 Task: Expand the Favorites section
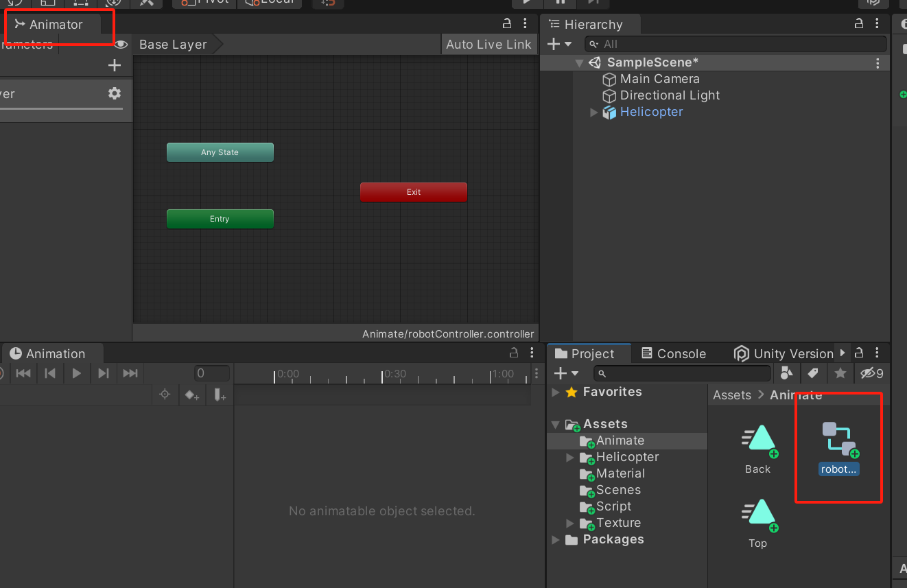pos(556,392)
